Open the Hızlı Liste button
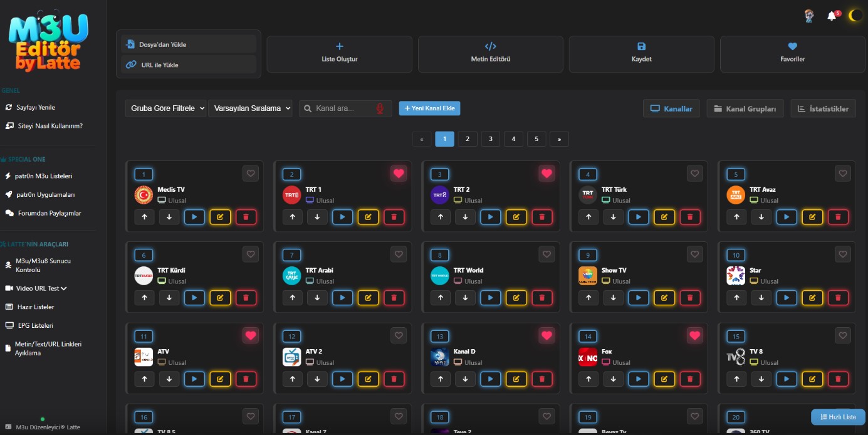This screenshot has width=868, height=435. tap(838, 417)
